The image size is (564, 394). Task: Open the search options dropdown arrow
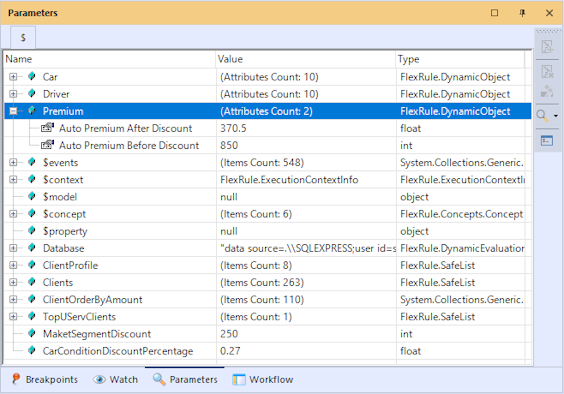[556, 116]
